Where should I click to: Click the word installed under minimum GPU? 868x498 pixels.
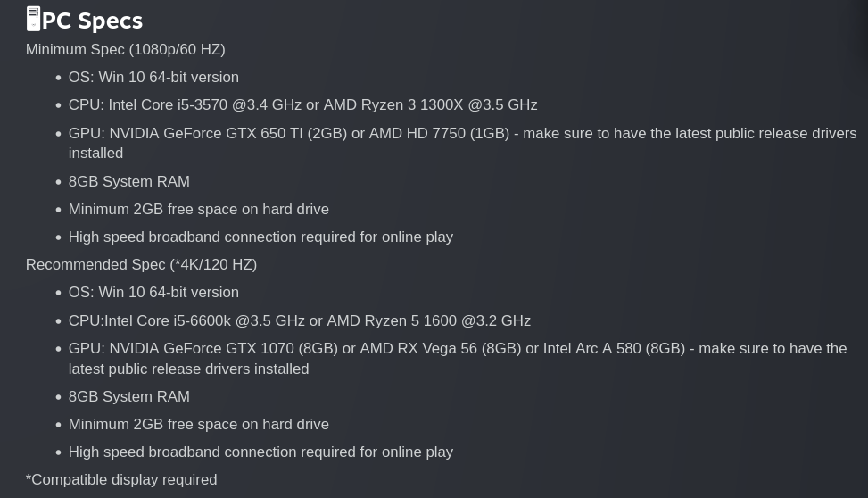pos(95,153)
